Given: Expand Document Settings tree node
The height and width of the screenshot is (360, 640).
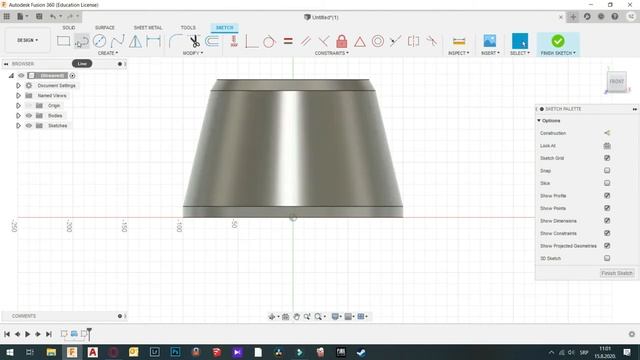Looking at the screenshot, I should [x=18, y=86].
